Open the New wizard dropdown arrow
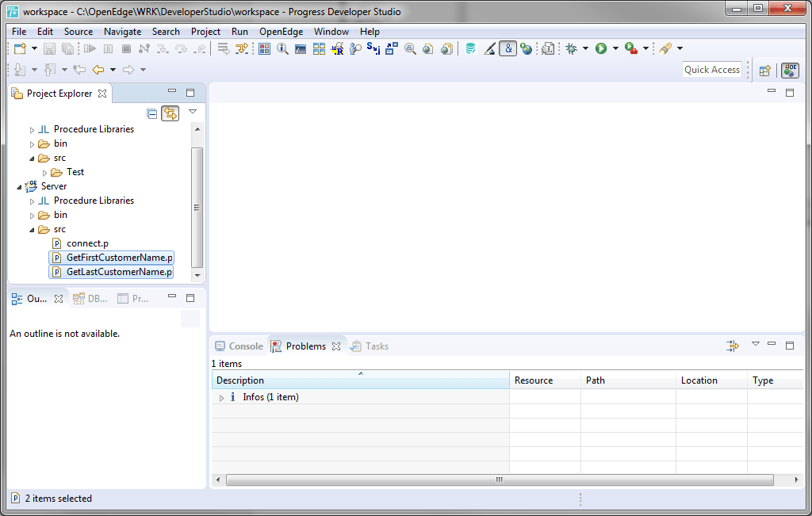This screenshot has width=812, height=516. 34,48
